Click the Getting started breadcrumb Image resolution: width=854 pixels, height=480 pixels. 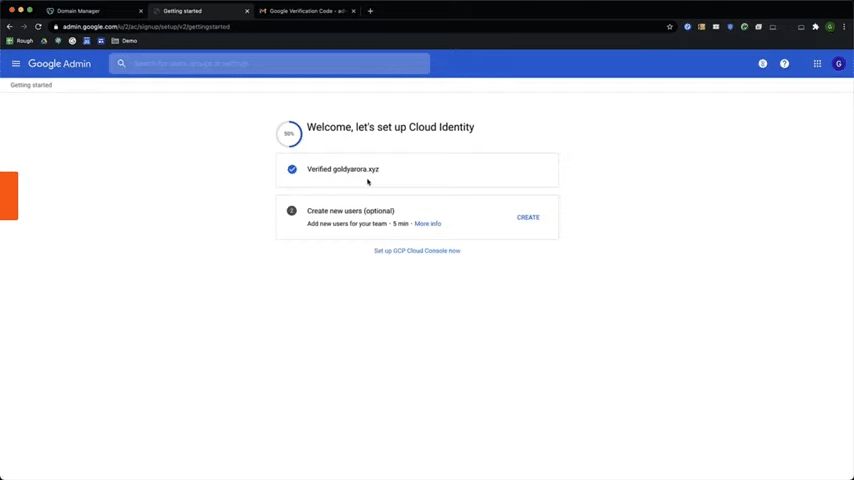(31, 85)
